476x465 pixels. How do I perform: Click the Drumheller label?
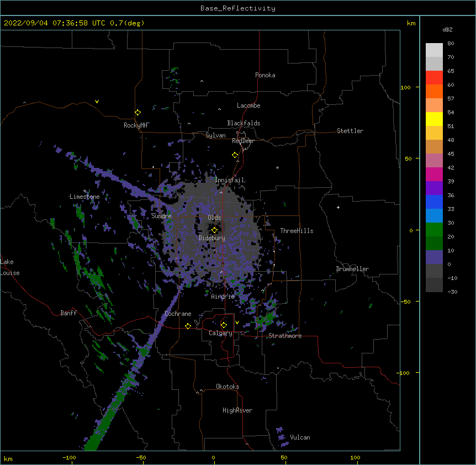pos(352,269)
